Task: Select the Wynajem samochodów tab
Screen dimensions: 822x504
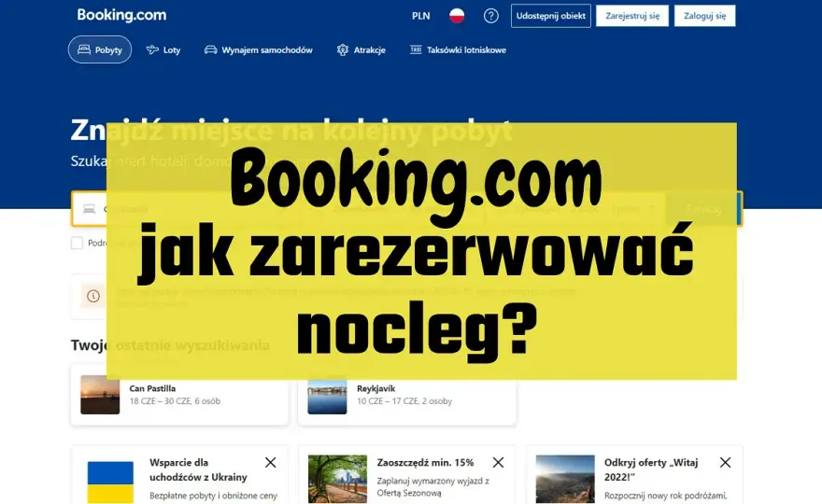Action: [x=258, y=49]
